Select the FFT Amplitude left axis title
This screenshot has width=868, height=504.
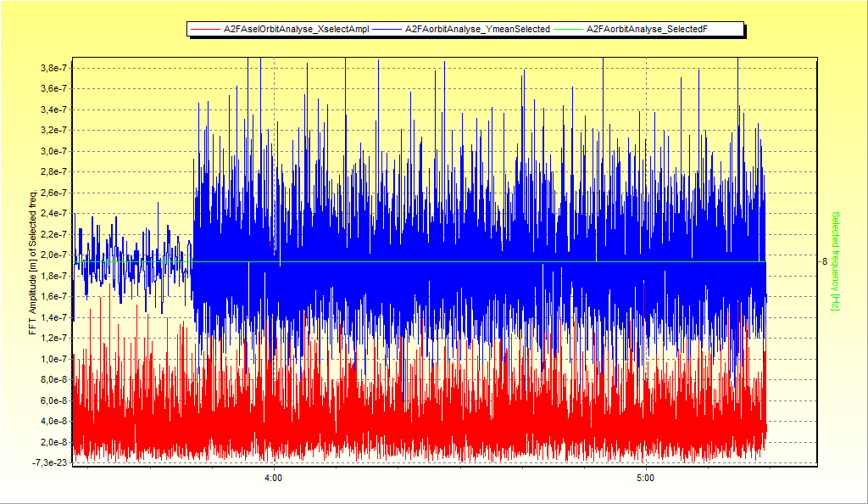[x=33, y=262]
